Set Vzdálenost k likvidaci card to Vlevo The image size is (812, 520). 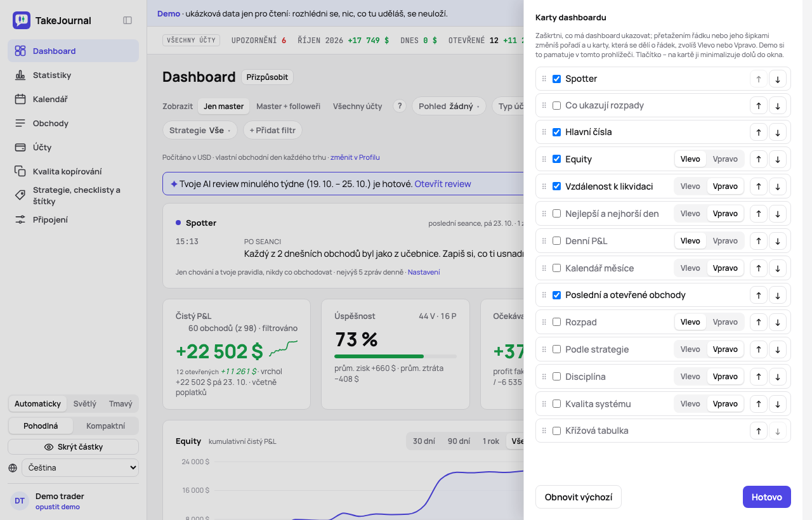click(690, 186)
